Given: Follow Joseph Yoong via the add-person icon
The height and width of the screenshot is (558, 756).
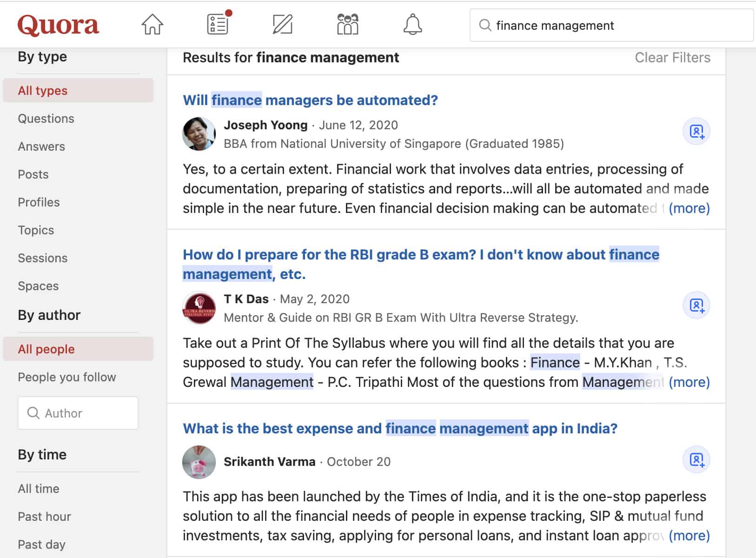Looking at the screenshot, I should [696, 132].
